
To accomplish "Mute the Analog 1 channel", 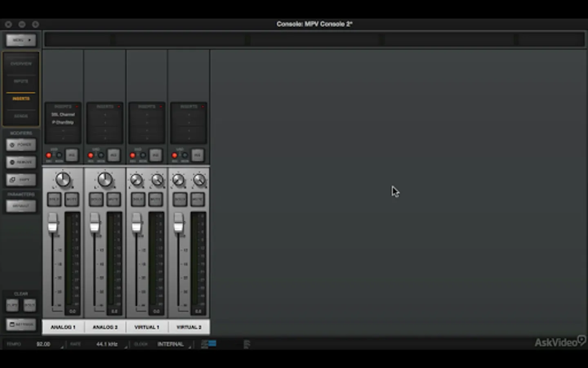I will pos(72,199).
